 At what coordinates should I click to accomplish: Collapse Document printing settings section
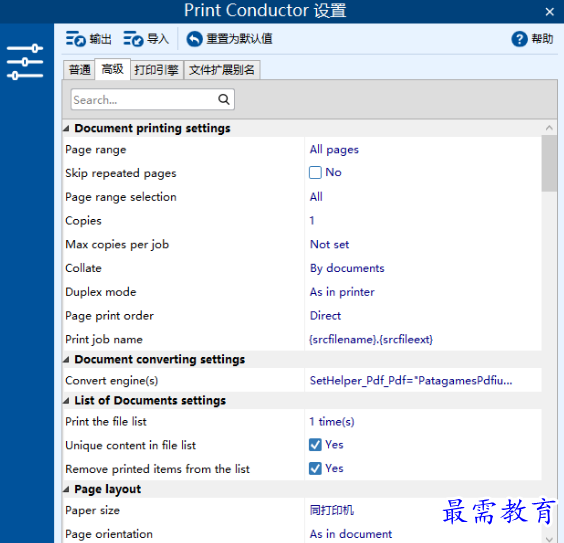pos(66,128)
